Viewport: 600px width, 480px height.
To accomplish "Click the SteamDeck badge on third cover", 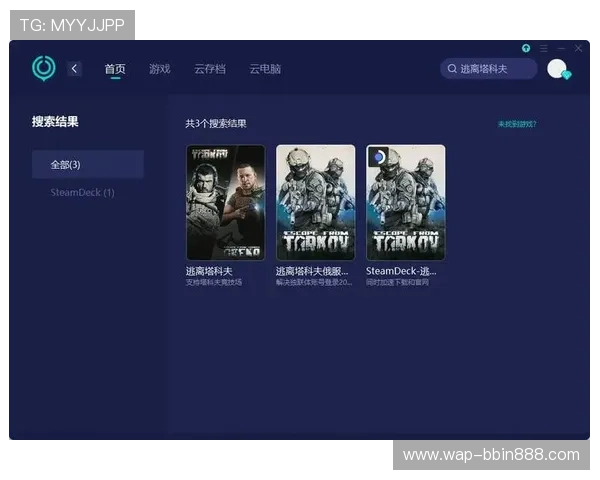I will 378,157.
